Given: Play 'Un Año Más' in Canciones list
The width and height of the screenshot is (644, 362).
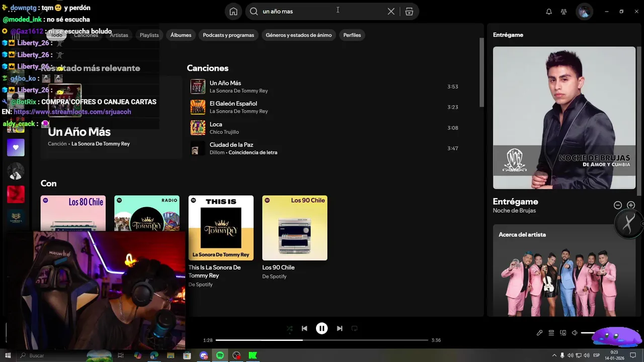Looking at the screenshot, I should click(x=324, y=86).
